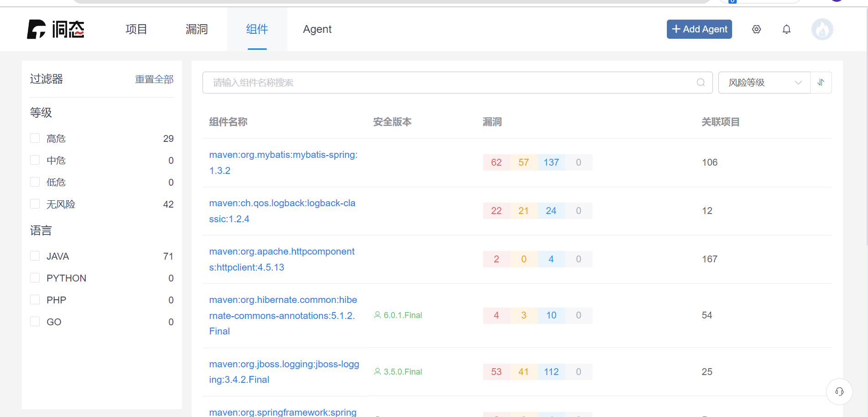Toggle the sort order icon

(821, 83)
